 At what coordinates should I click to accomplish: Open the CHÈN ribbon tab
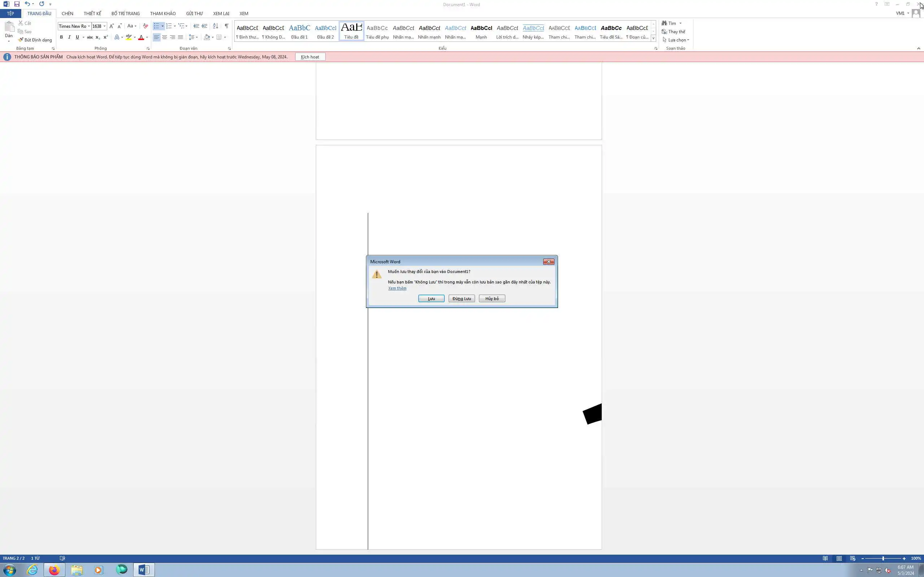click(67, 13)
